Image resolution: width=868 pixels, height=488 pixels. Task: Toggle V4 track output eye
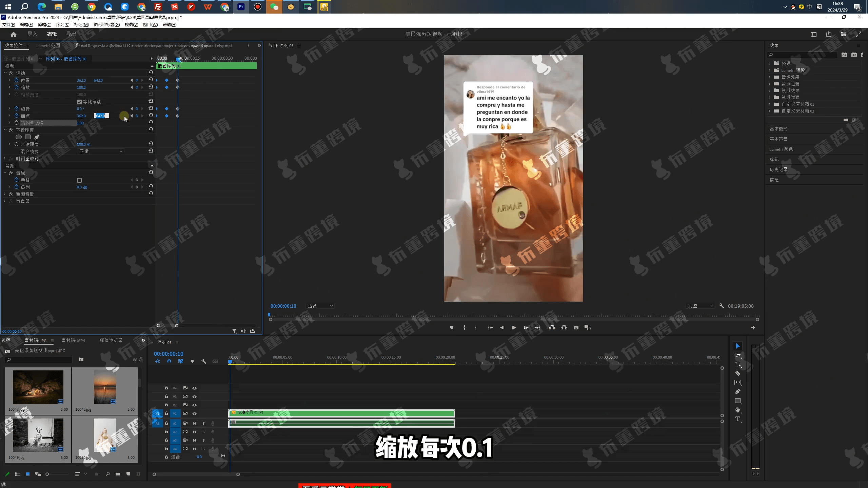(195, 388)
